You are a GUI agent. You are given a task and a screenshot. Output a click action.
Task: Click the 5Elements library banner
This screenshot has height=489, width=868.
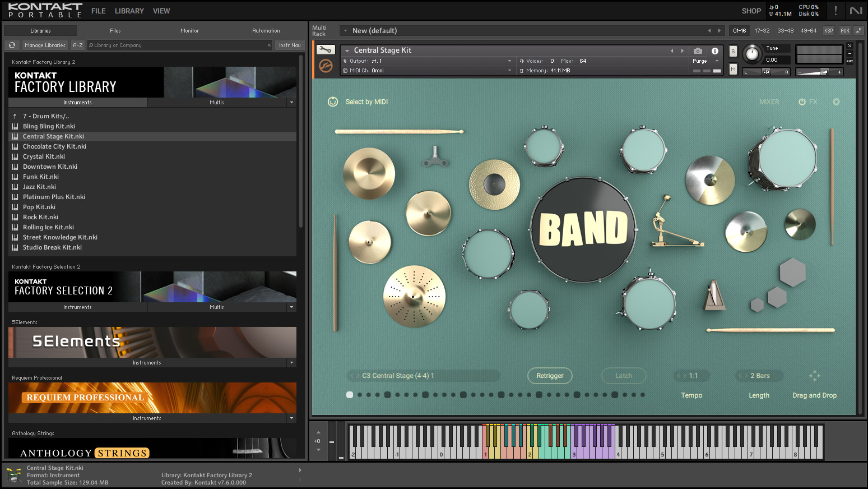pyautogui.click(x=152, y=342)
